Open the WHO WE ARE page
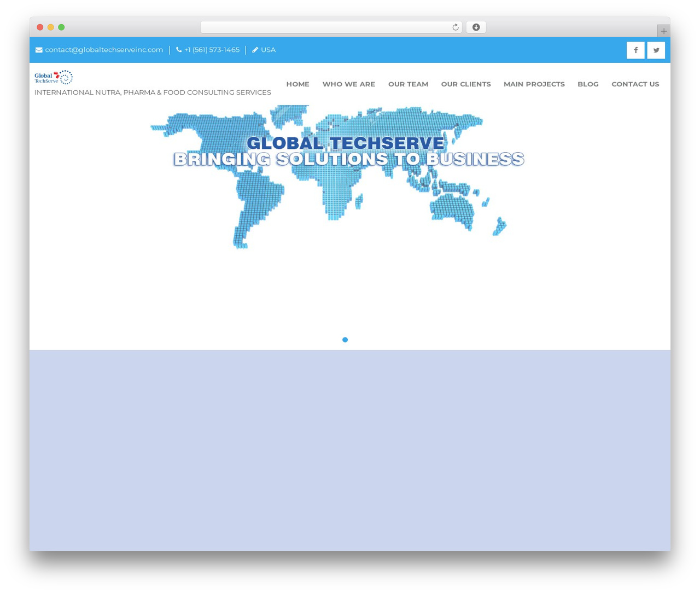The height and width of the screenshot is (593, 700). point(348,84)
